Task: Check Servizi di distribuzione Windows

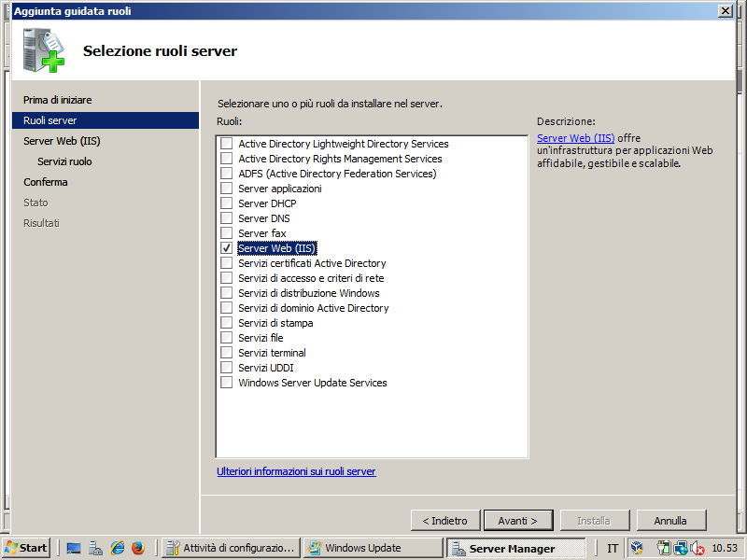Action: tap(227, 293)
